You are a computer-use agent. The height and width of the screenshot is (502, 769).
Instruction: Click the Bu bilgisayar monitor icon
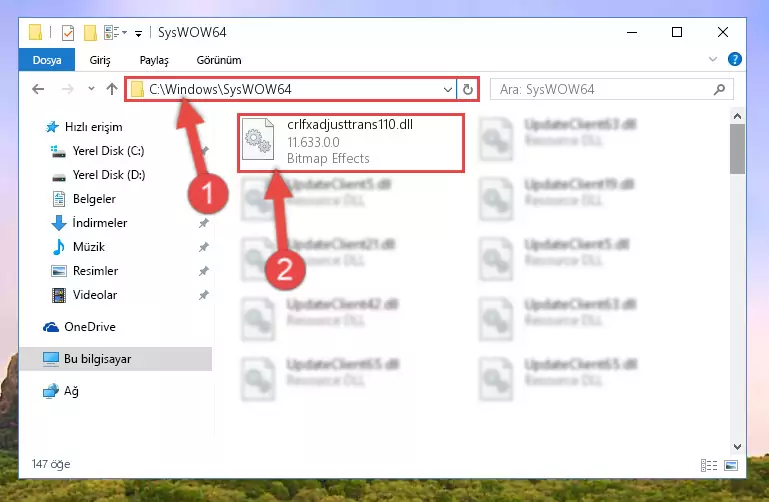point(51,359)
